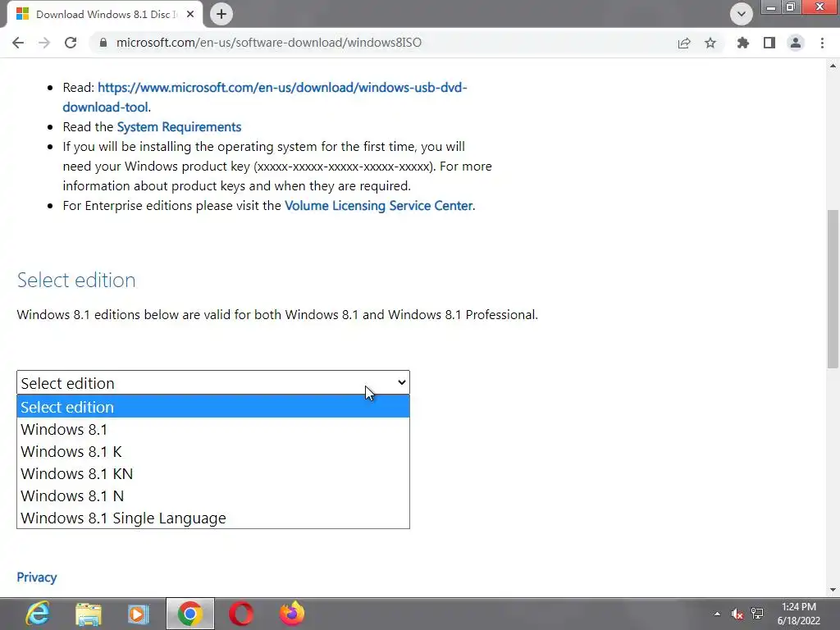840x630 pixels.
Task: Close the Download Windows 8.1 tab
Action: 190,15
